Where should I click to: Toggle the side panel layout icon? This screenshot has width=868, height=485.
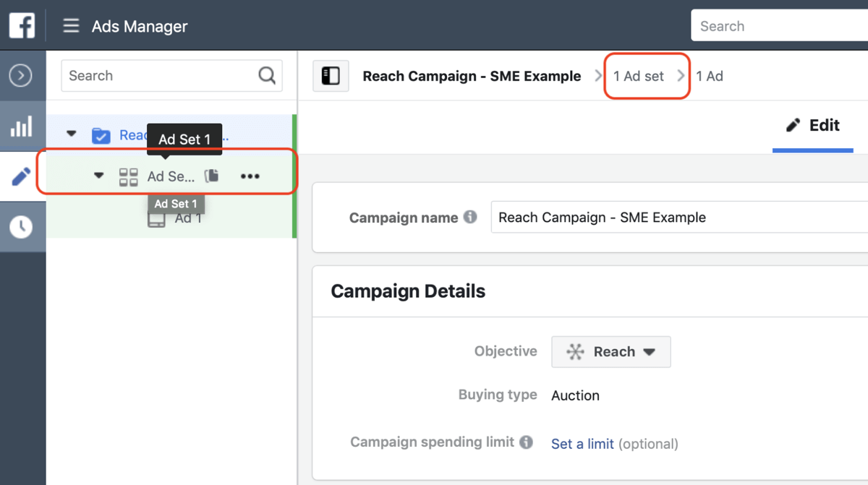click(x=331, y=76)
